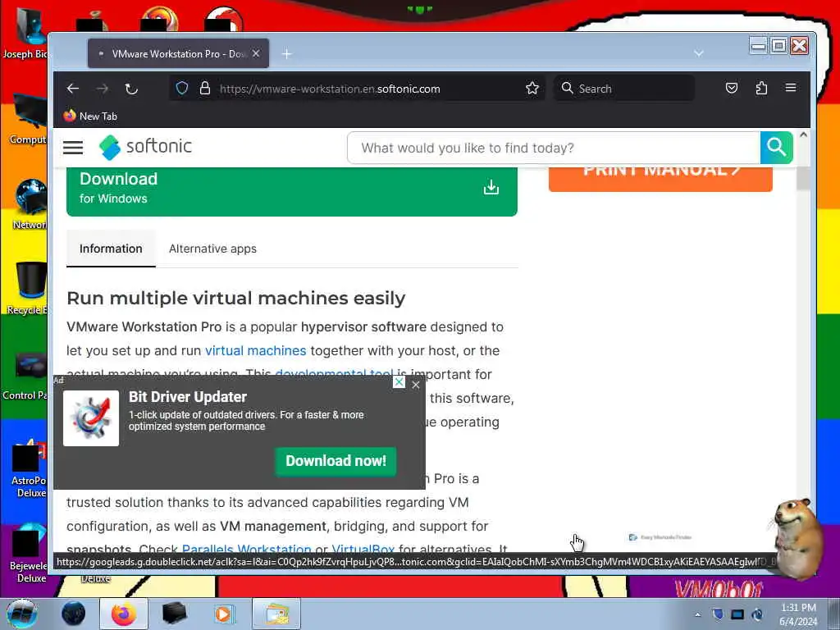The width and height of the screenshot is (840, 630).
Task: Open the media player taskbar icon
Action: point(223,614)
